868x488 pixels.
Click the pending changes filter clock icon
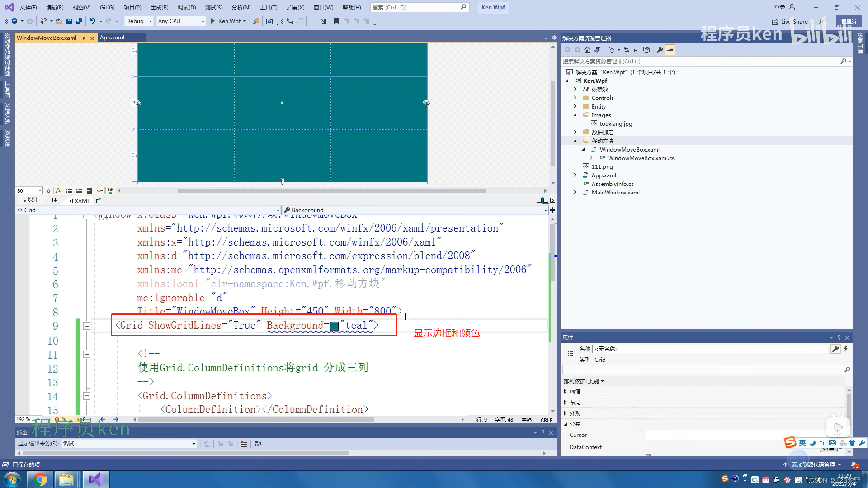[x=611, y=50]
